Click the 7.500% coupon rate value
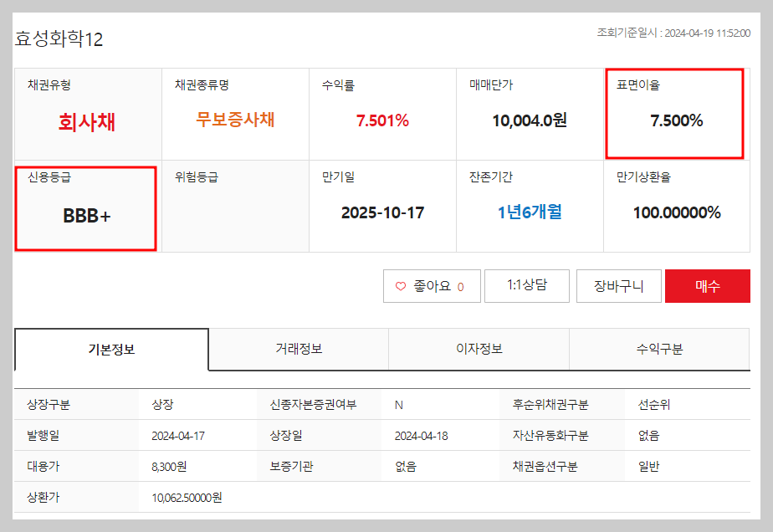This screenshot has height=532, width=773. [676, 120]
